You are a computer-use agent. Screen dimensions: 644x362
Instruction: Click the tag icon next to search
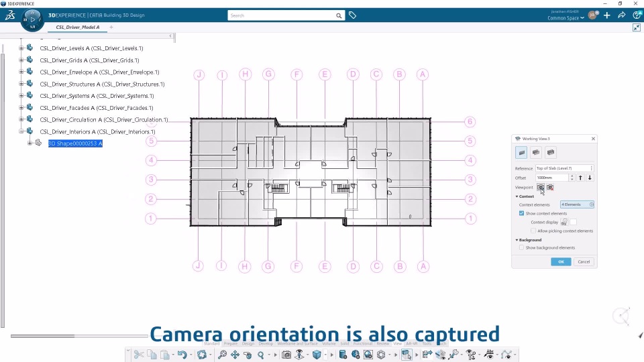click(352, 15)
